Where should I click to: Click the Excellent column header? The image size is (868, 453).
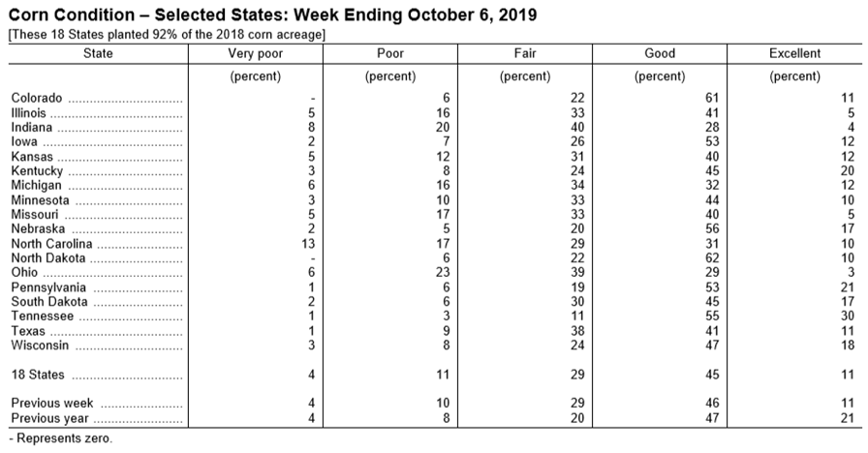[794, 53]
